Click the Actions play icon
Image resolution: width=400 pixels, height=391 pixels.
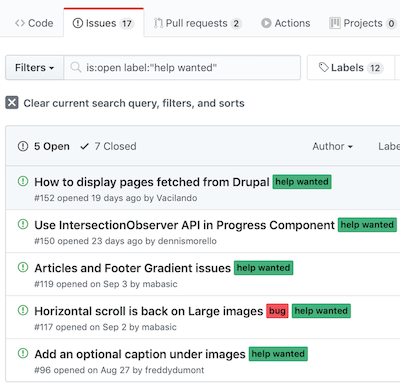[266, 23]
